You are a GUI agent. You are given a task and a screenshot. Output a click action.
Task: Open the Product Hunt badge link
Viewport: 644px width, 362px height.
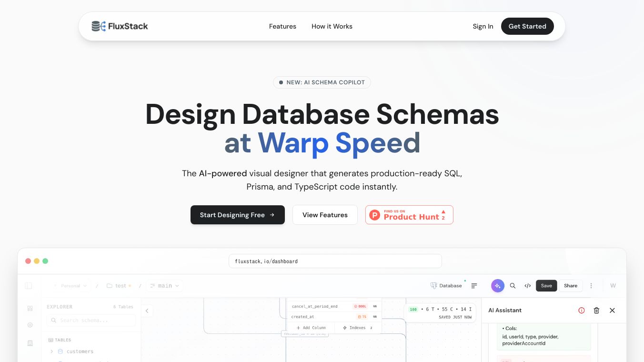409,215
